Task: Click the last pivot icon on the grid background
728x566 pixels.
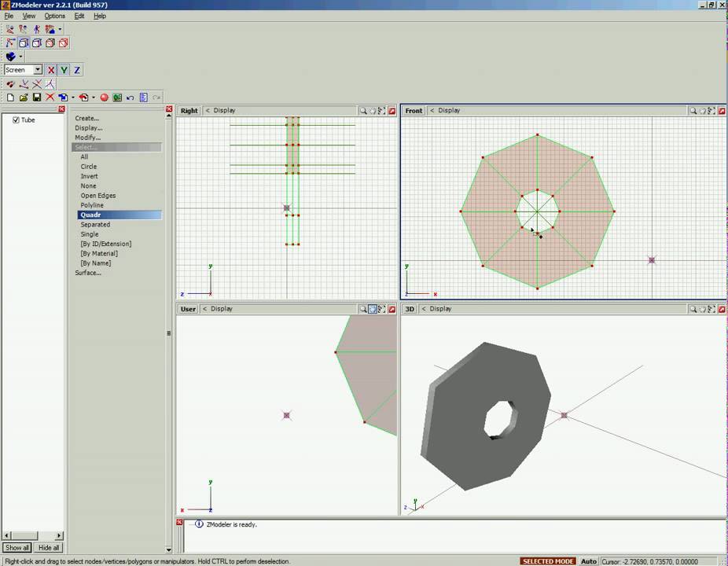Action: 50,84
